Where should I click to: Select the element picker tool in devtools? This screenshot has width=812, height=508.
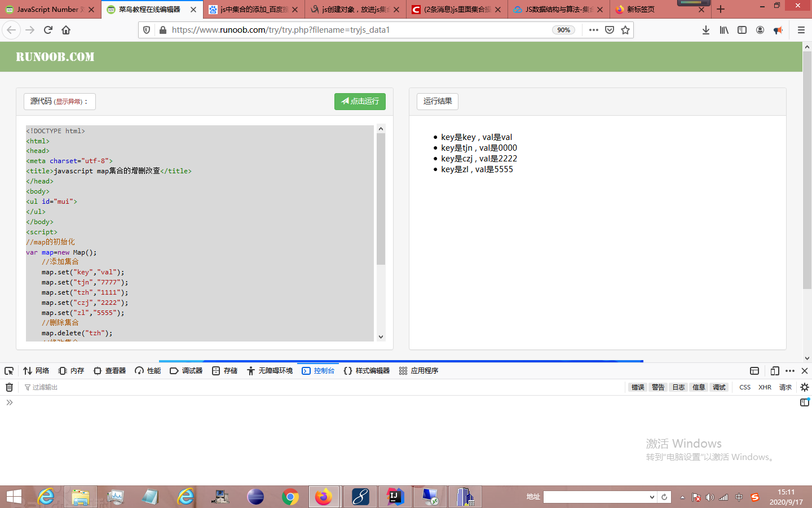tap(8, 370)
